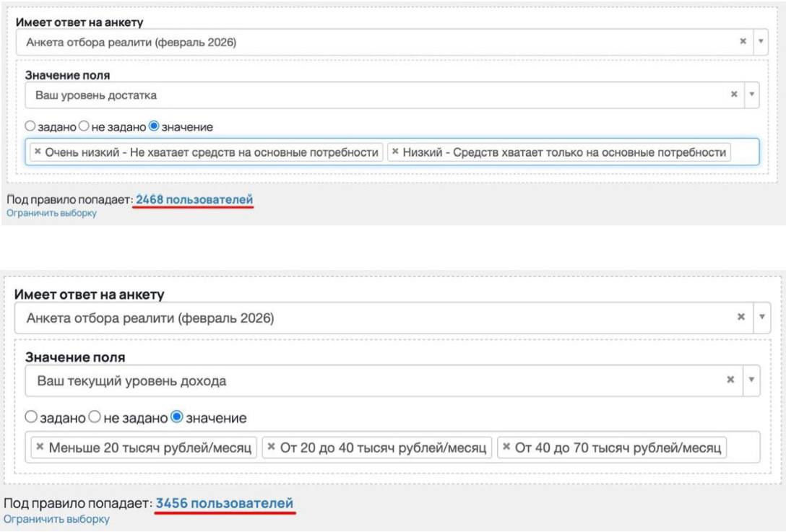This screenshot has width=786, height=532.
Task: Clear survey selection above 'Ваш уровень достатка' field
Action: pos(743,42)
